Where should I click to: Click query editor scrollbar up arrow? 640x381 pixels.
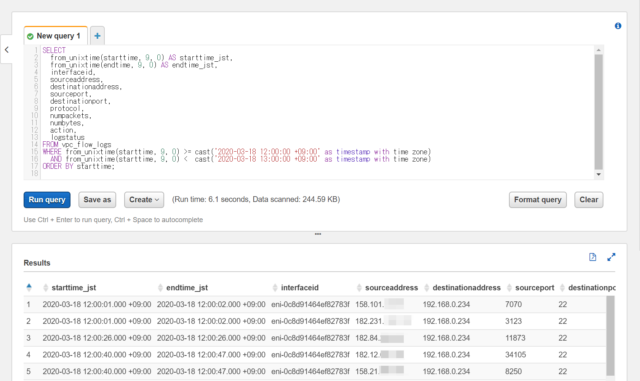point(598,50)
